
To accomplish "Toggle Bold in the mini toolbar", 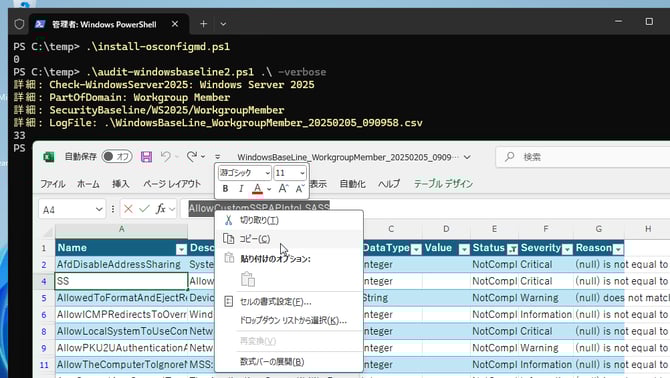I will pyautogui.click(x=225, y=189).
